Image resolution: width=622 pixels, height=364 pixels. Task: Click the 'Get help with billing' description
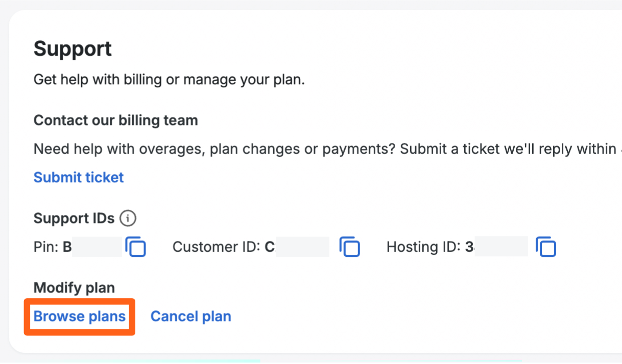(x=169, y=80)
